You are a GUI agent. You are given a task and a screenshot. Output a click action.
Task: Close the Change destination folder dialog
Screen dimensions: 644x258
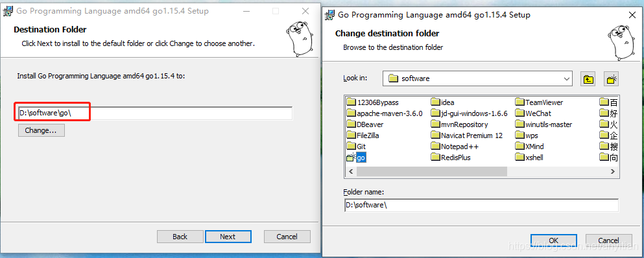pyautogui.click(x=632, y=15)
